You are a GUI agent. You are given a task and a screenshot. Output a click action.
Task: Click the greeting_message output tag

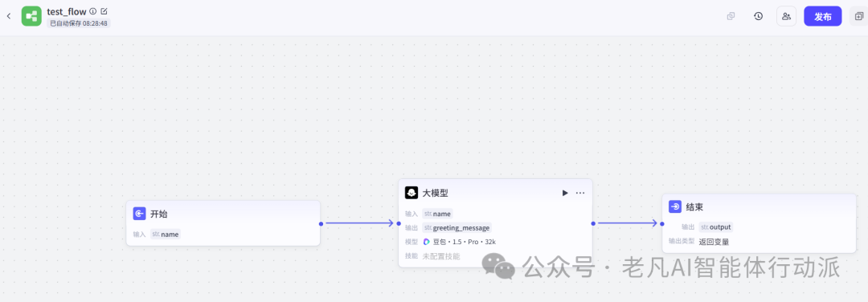click(457, 227)
